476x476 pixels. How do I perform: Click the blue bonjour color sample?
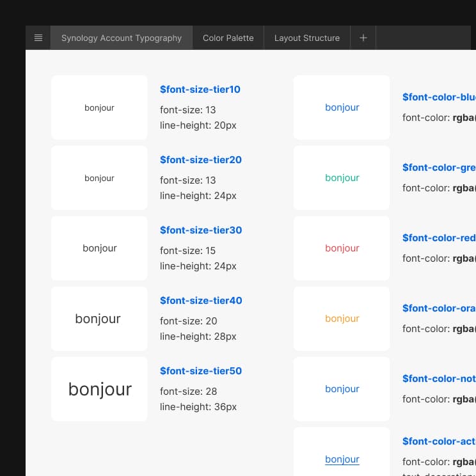click(x=342, y=107)
